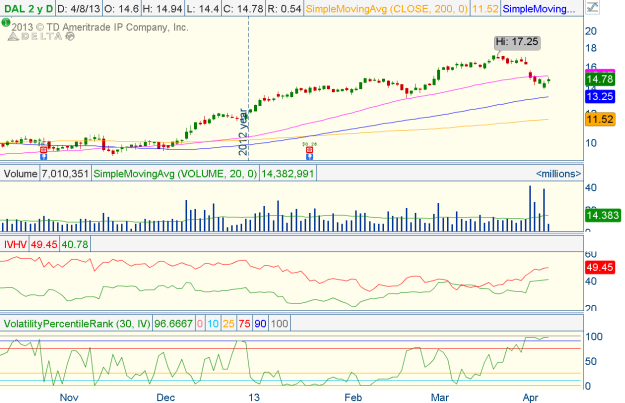Click the orange 11.52 price axis tag
This screenshot has height=403, width=625.
point(599,119)
